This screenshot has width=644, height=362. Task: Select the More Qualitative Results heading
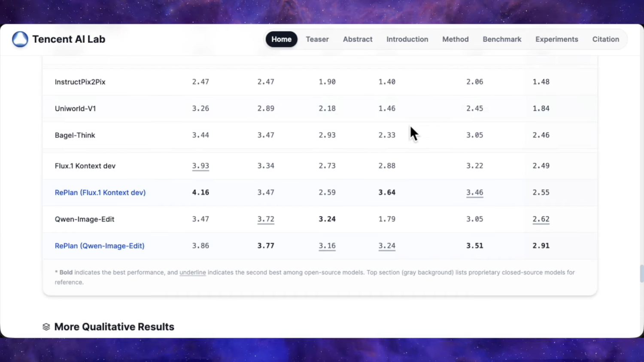coord(114,327)
